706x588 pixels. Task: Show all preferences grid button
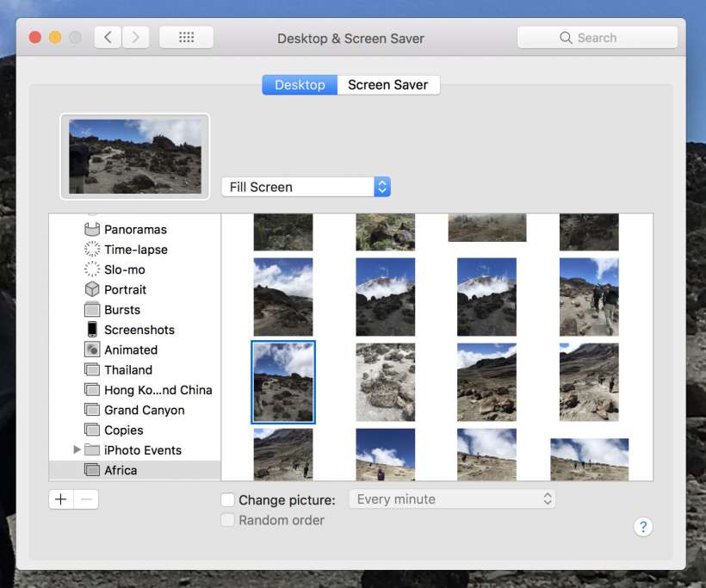click(187, 37)
